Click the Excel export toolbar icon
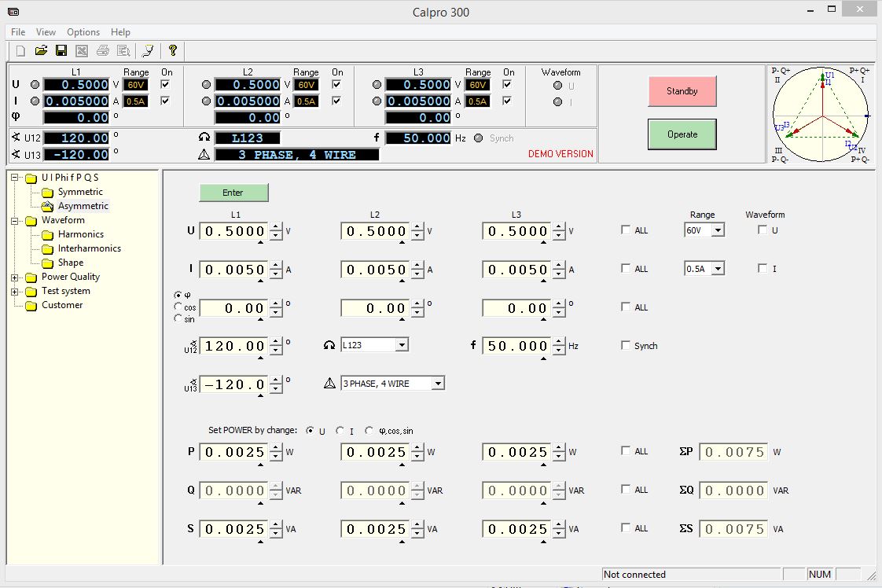This screenshot has width=882, height=588. pos(82,51)
